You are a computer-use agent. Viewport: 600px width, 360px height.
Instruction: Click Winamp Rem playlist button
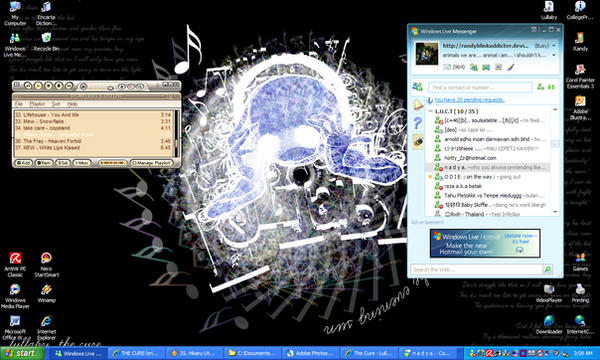(x=44, y=163)
